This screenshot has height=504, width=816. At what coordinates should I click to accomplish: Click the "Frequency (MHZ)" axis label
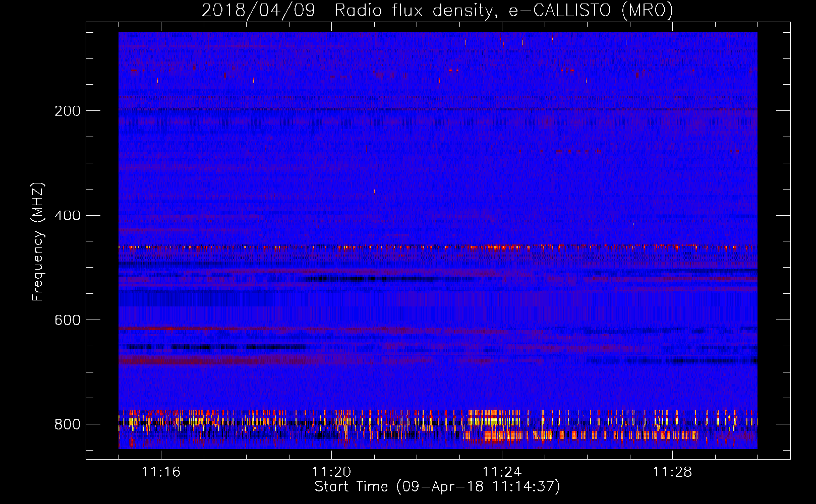coord(38,242)
